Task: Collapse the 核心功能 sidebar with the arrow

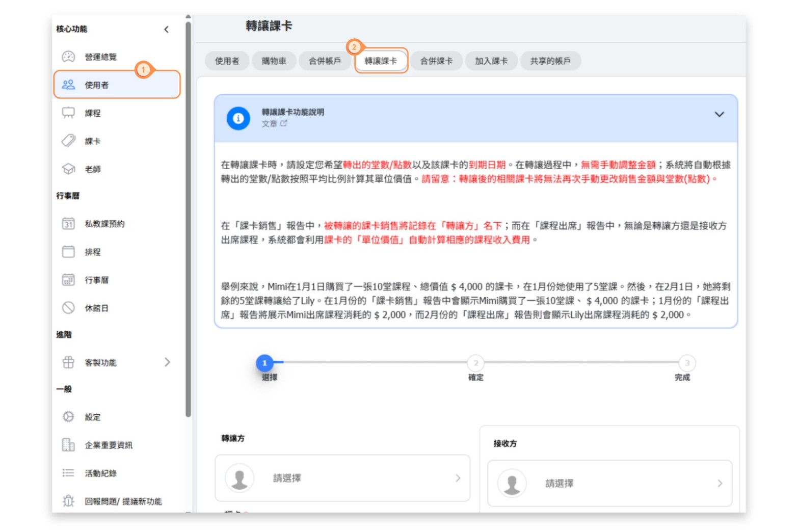Action: coord(167,30)
